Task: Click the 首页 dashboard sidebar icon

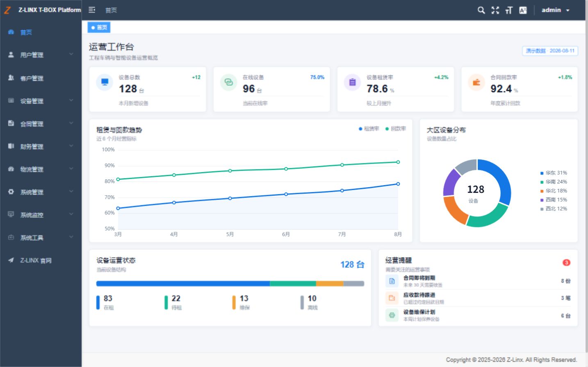Action: [11, 32]
